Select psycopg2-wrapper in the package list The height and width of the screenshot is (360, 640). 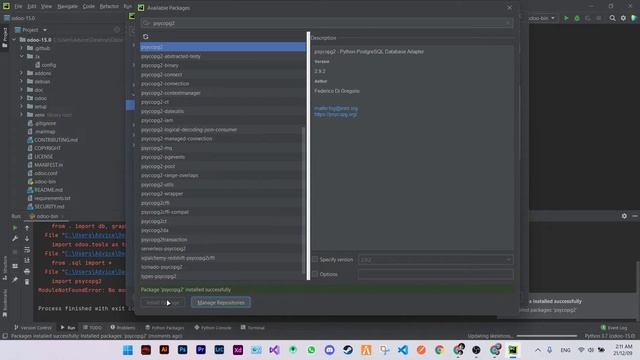click(x=223, y=193)
